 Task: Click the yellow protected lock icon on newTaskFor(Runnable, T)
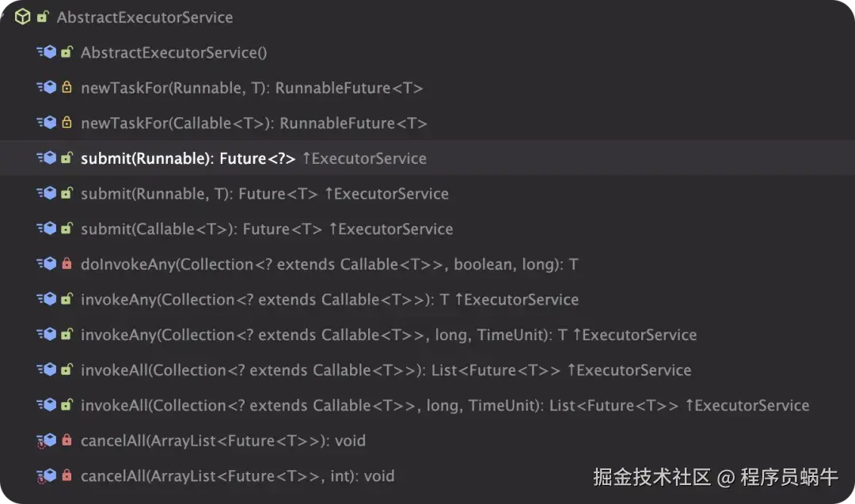pyautogui.click(x=66, y=88)
